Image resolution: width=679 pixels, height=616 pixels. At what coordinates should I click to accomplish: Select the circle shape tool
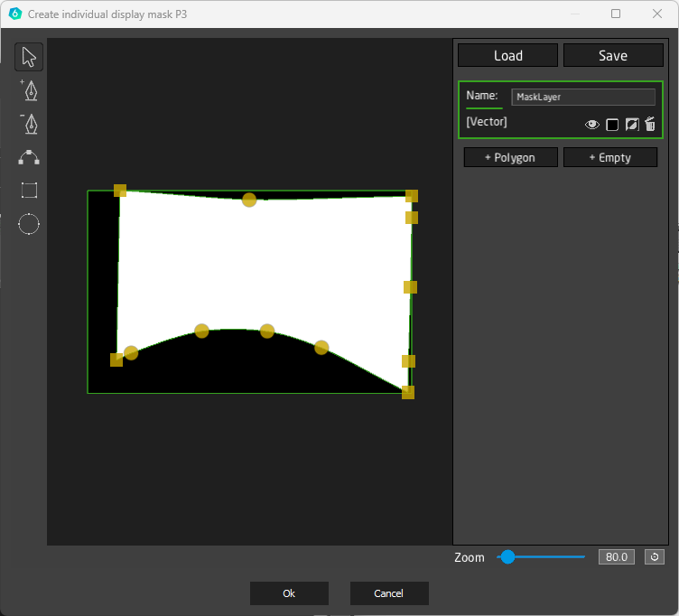29,224
